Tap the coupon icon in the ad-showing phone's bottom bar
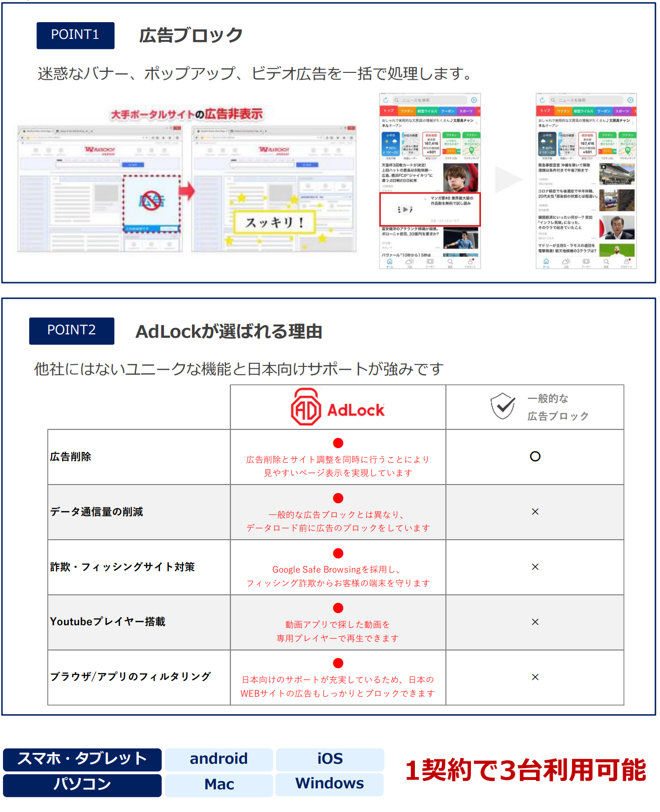Viewport: 660px width, 812px height. [430, 262]
